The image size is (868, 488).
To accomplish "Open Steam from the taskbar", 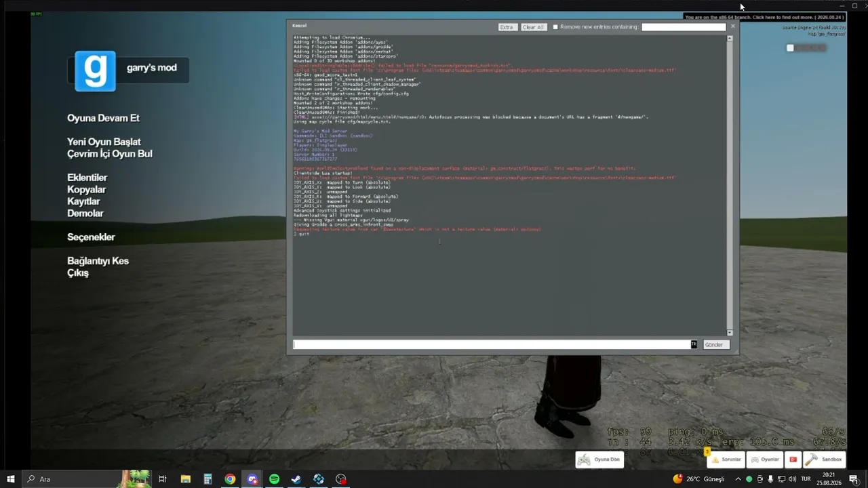I will tap(296, 479).
